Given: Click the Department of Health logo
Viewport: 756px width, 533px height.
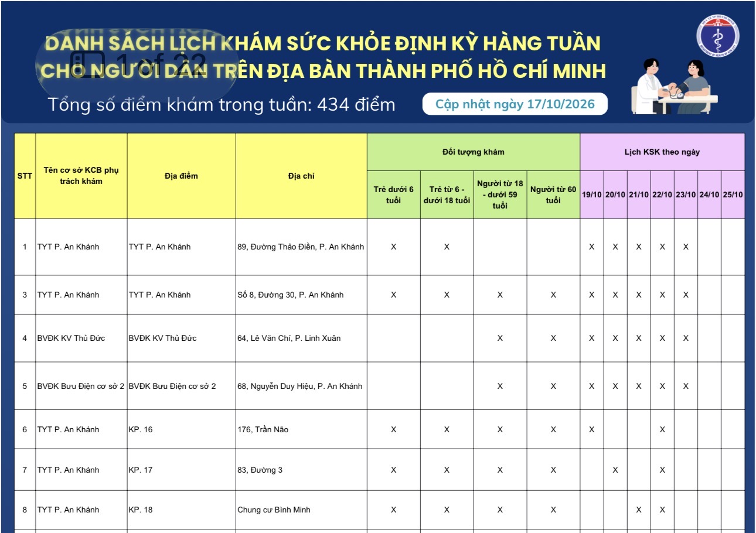Looking at the screenshot, I should (717, 35).
